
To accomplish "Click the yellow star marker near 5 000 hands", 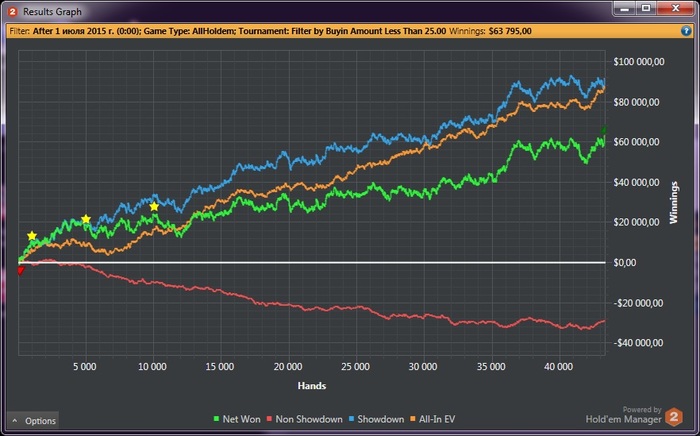I will pos(86,219).
